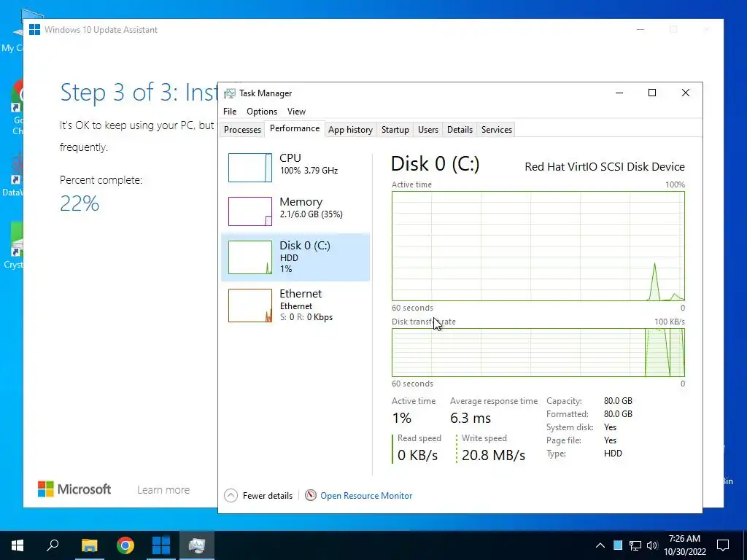Open the File menu in Task Manager
Viewport: 747px width, 560px height.
coord(230,112)
